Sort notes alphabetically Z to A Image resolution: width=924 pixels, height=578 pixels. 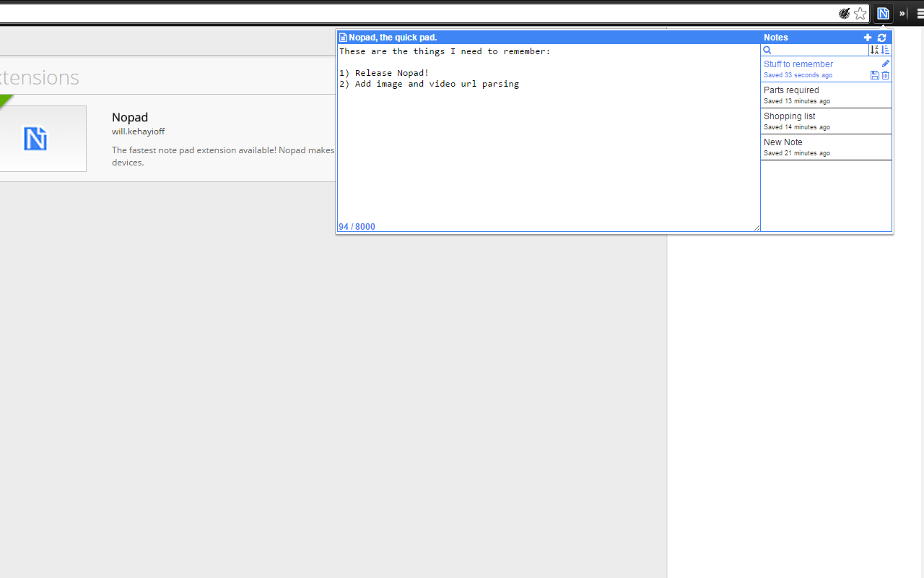point(874,50)
